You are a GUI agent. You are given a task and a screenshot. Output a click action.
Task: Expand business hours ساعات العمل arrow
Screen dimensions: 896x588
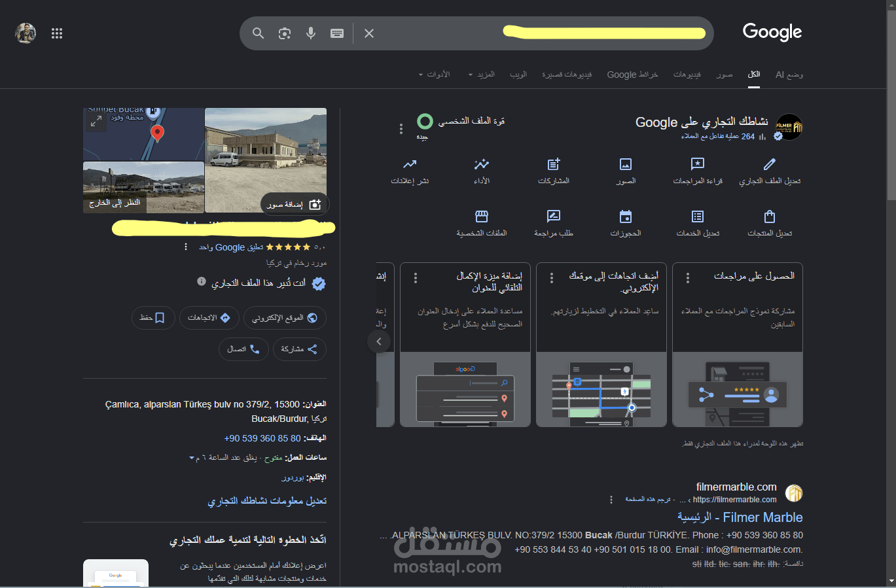pyautogui.click(x=192, y=458)
